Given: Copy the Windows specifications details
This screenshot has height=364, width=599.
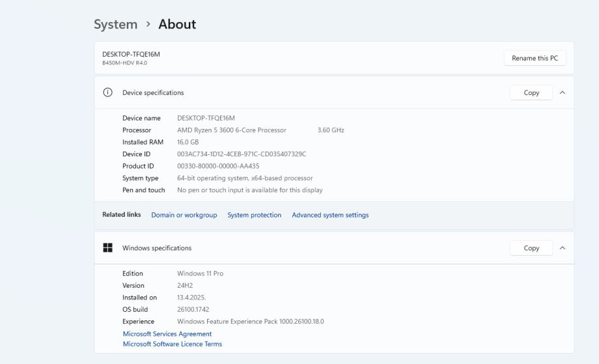Looking at the screenshot, I should tap(531, 248).
